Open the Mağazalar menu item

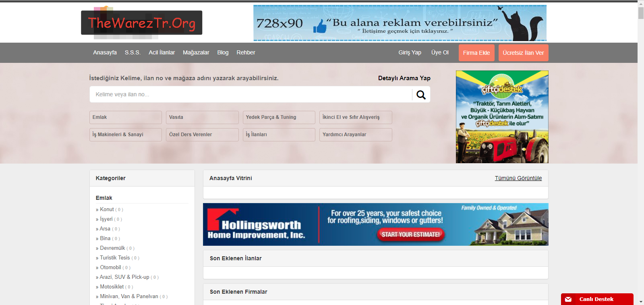tap(196, 53)
